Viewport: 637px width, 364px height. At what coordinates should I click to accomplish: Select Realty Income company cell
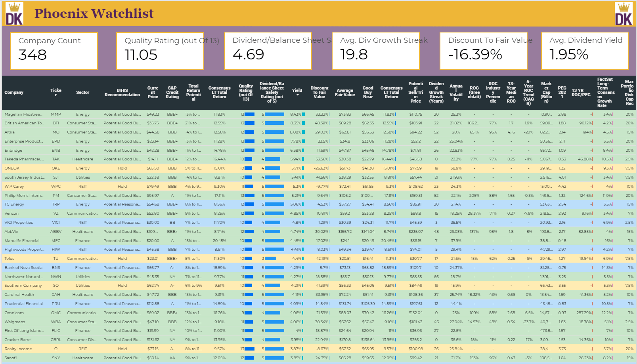click(18, 349)
